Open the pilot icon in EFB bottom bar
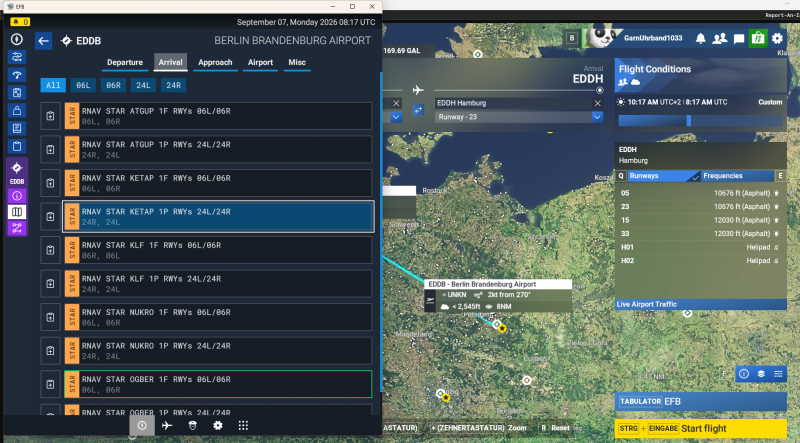 [x=192, y=425]
